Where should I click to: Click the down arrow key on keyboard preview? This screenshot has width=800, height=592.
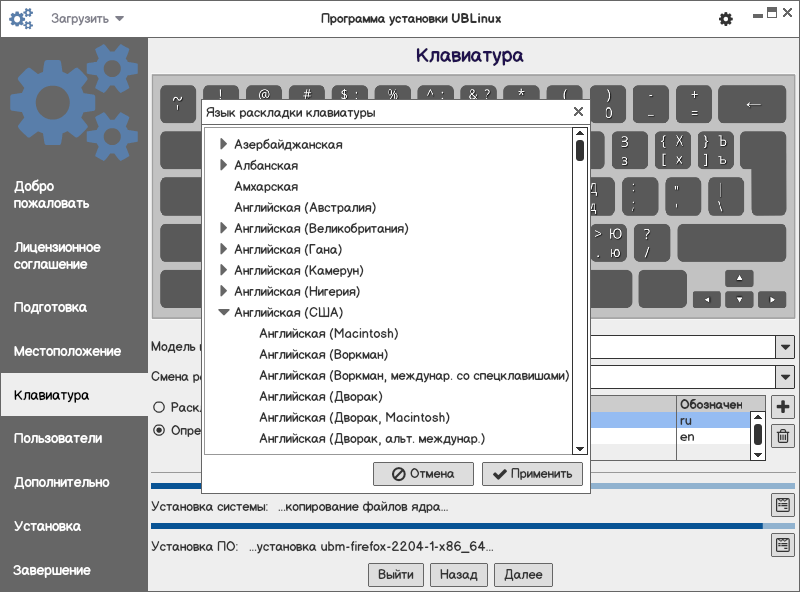click(739, 300)
